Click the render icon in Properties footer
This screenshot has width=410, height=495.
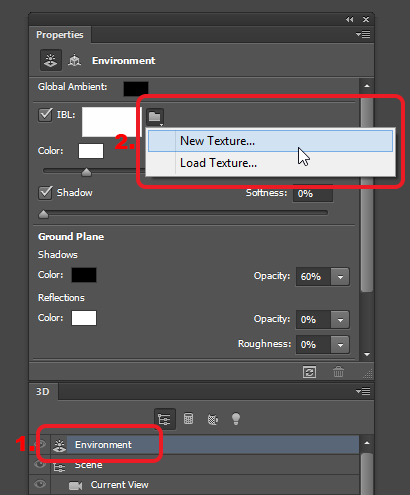(x=309, y=372)
